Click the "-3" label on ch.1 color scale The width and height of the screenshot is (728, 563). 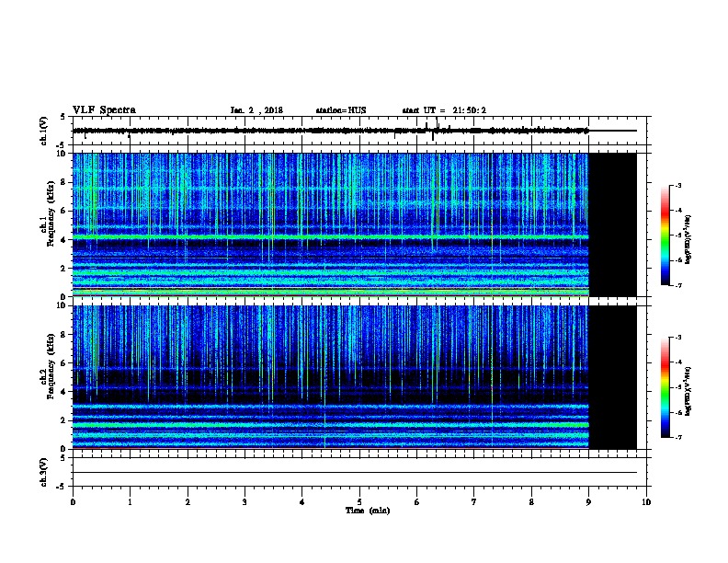click(677, 186)
